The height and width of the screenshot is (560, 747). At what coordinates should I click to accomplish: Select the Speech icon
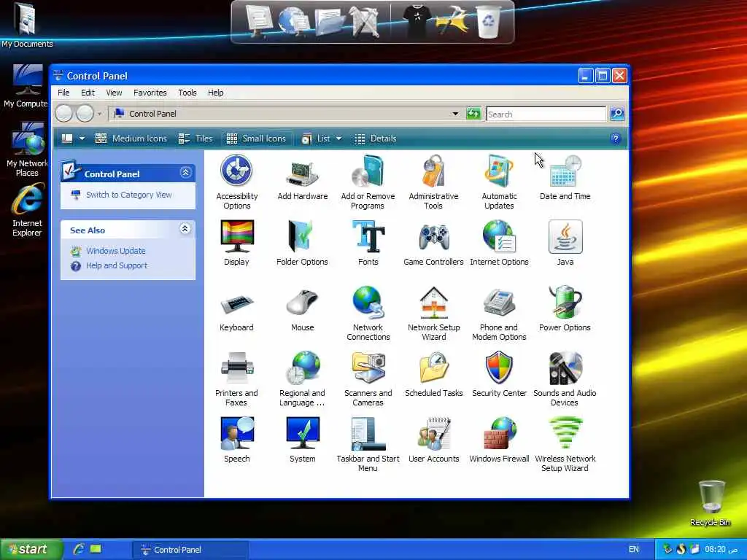click(237, 440)
